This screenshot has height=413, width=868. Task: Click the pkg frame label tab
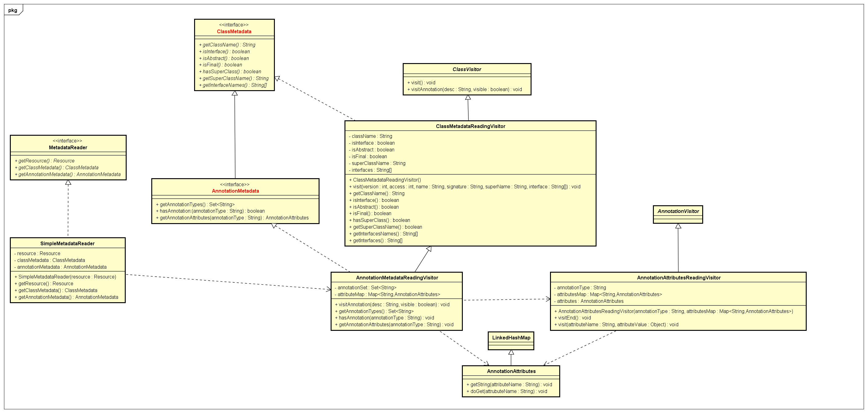point(13,10)
